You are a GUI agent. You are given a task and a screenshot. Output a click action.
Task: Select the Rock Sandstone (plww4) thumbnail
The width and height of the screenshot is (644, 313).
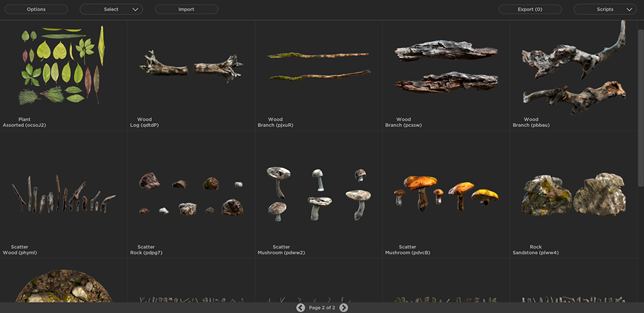coord(574,194)
